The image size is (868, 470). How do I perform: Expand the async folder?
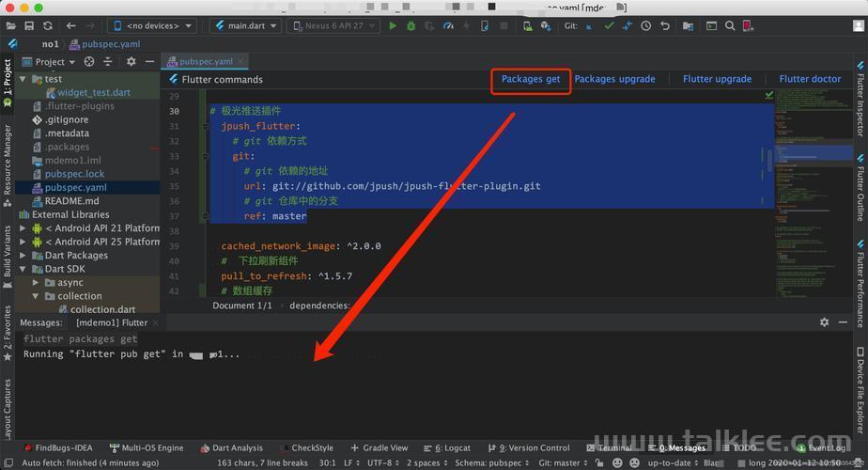36,282
